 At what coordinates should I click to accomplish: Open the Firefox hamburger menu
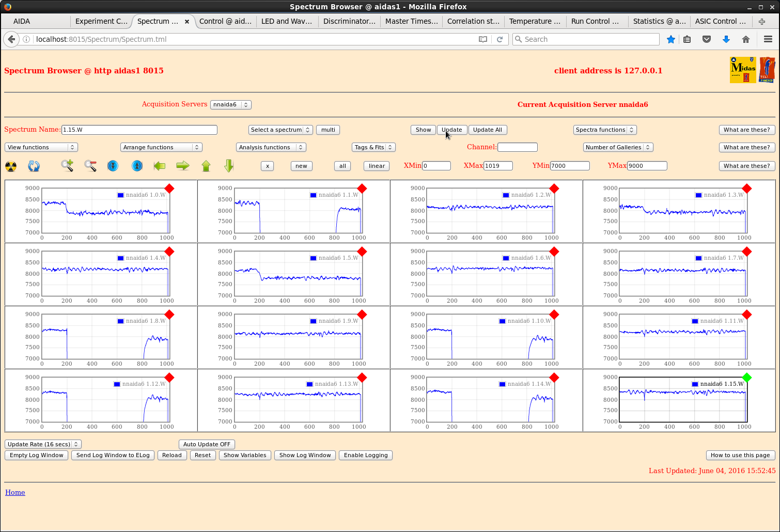click(x=768, y=39)
